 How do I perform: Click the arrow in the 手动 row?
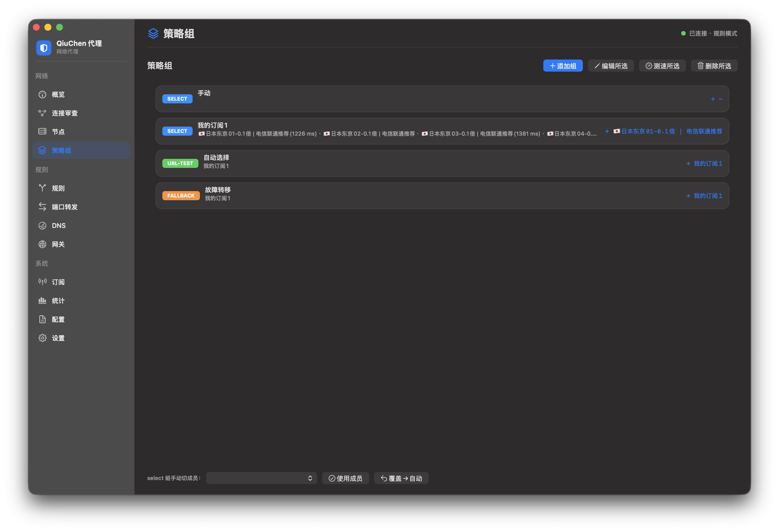[713, 99]
